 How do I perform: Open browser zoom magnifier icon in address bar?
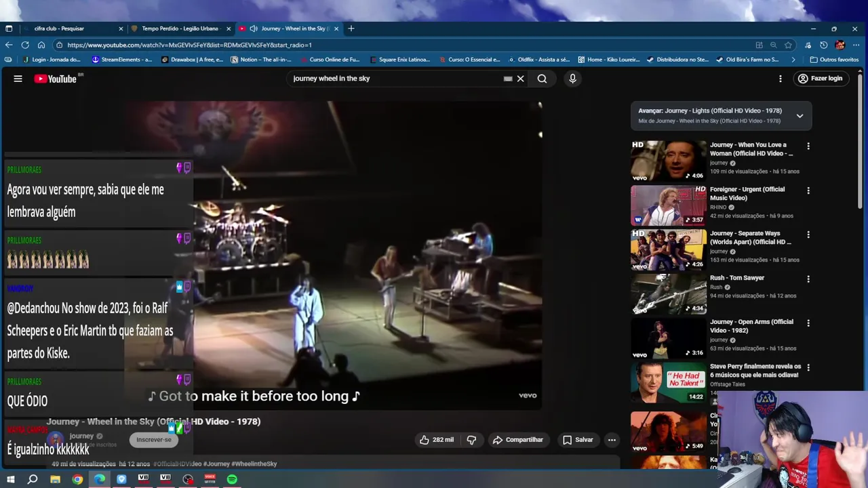click(x=773, y=45)
